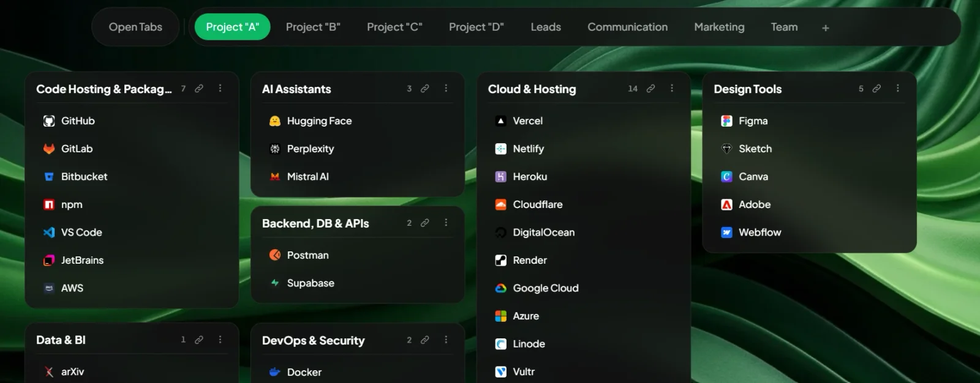This screenshot has height=383, width=980.
Task: Click the Code Hosting & Packag... group title
Action: (x=104, y=89)
